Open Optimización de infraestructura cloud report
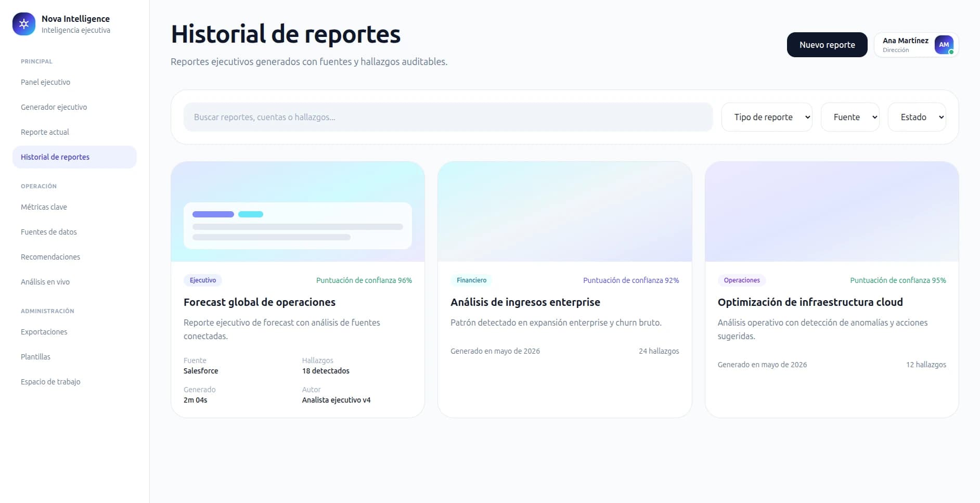 (x=810, y=302)
